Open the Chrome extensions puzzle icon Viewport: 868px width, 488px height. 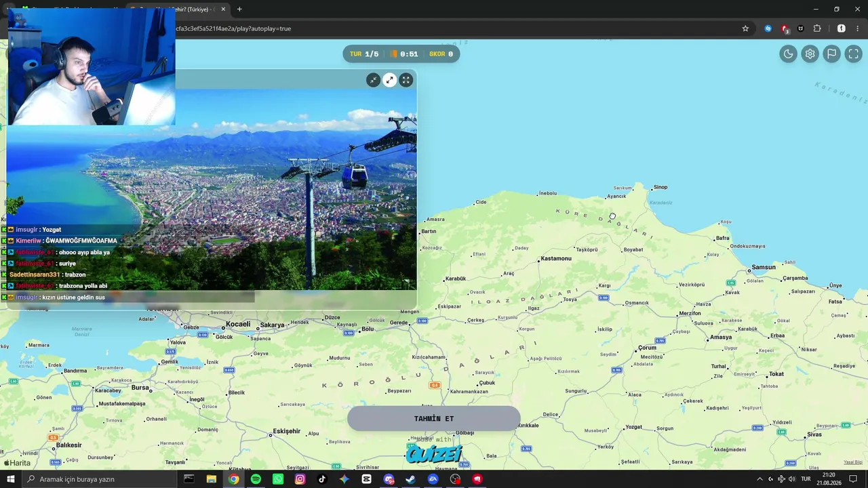[x=817, y=28]
